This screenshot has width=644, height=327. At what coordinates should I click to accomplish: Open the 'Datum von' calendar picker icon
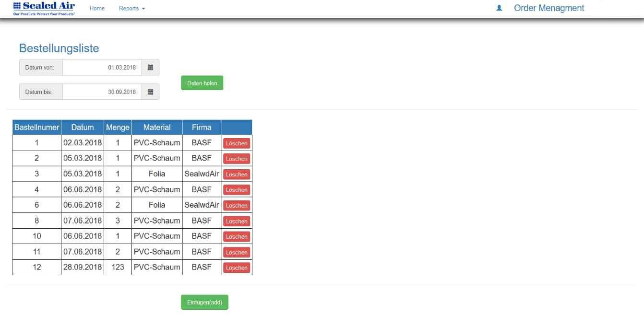click(150, 68)
